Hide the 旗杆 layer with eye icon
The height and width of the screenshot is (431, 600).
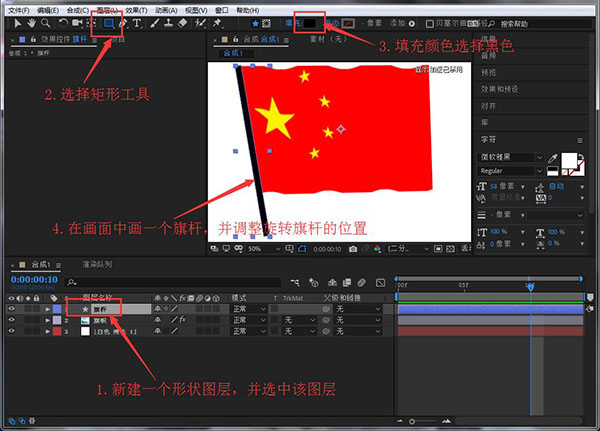[11, 309]
